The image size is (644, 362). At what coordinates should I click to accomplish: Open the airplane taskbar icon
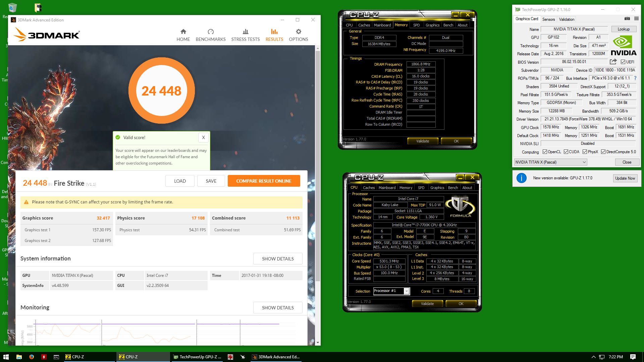pyautogui.click(x=243, y=357)
